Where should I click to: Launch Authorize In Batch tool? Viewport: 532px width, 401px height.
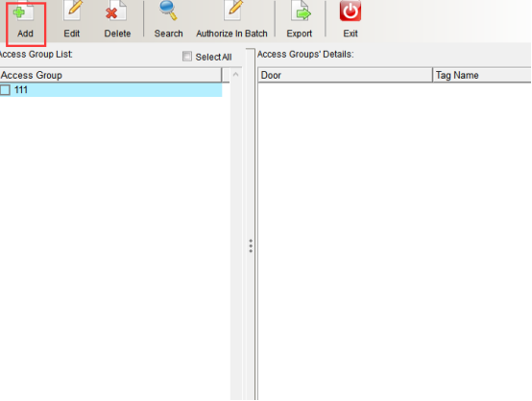click(x=233, y=11)
